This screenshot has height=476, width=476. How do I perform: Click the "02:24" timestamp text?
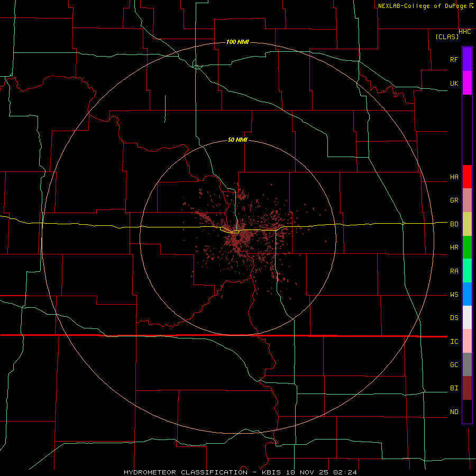[345, 472]
